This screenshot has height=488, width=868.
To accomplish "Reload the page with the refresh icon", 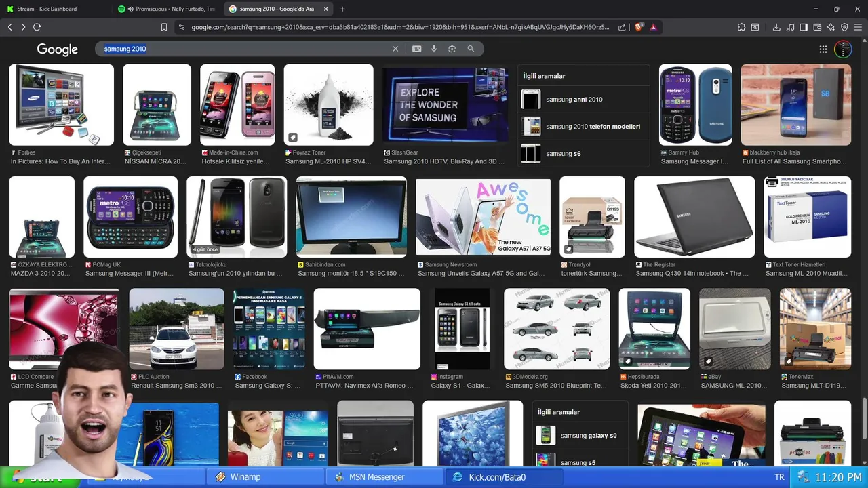I will click(37, 27).
